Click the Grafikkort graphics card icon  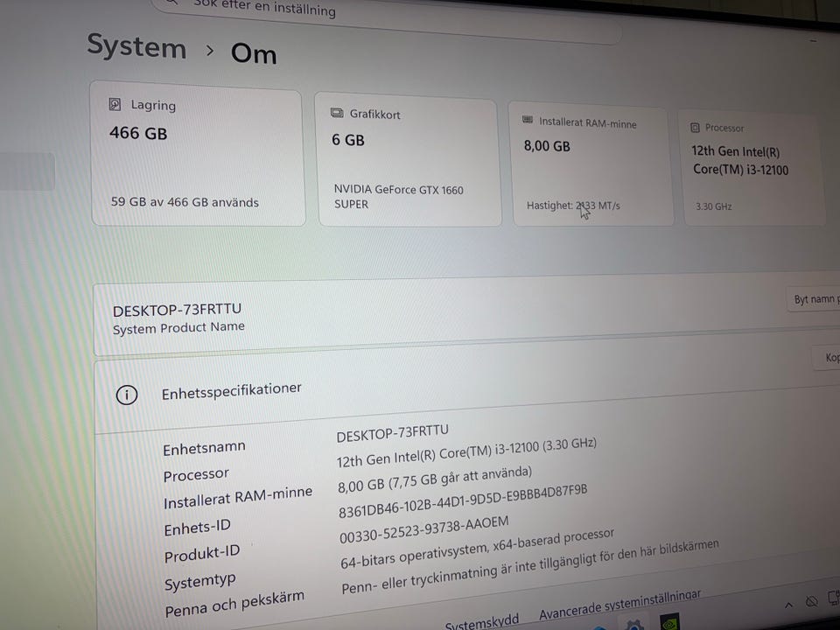pos(337,113)
